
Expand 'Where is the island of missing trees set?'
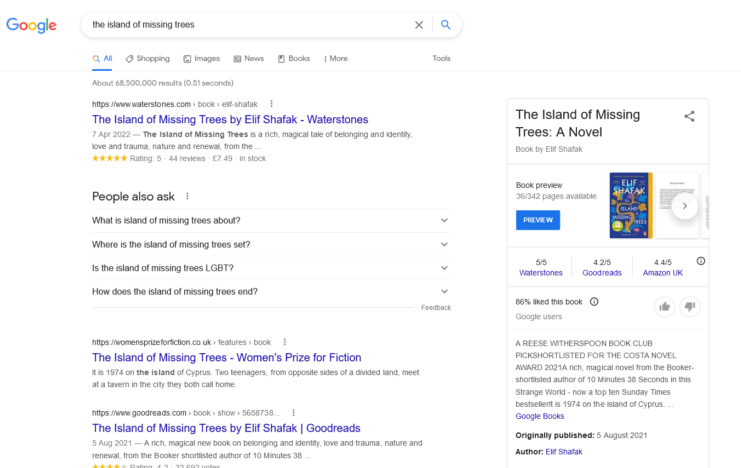(x=444, y=244)
